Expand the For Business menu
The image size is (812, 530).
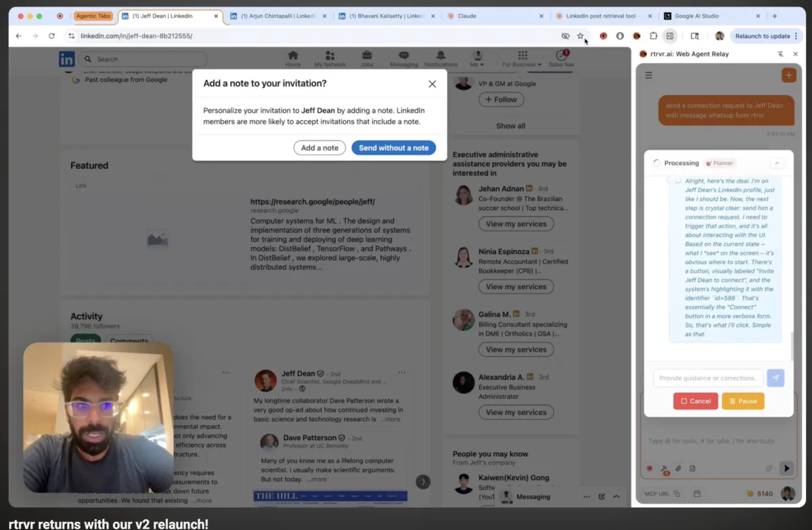[522, 59]
